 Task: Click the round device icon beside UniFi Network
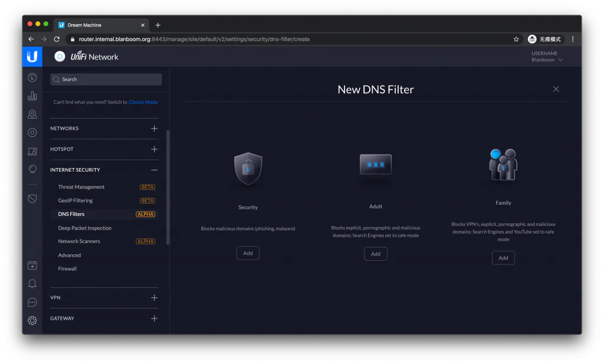point(60,57)
